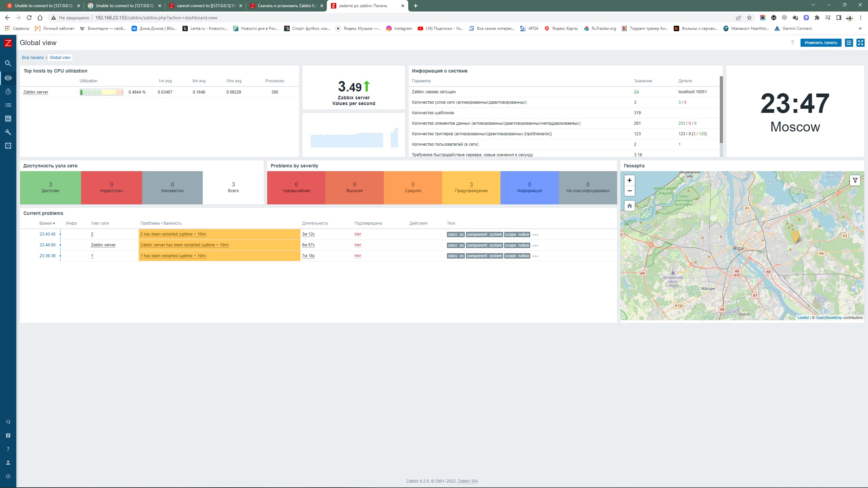Enable kiosk mode with the fullscreen icon
This screenshot has height=488, width=868.
(x=861, y=43)
